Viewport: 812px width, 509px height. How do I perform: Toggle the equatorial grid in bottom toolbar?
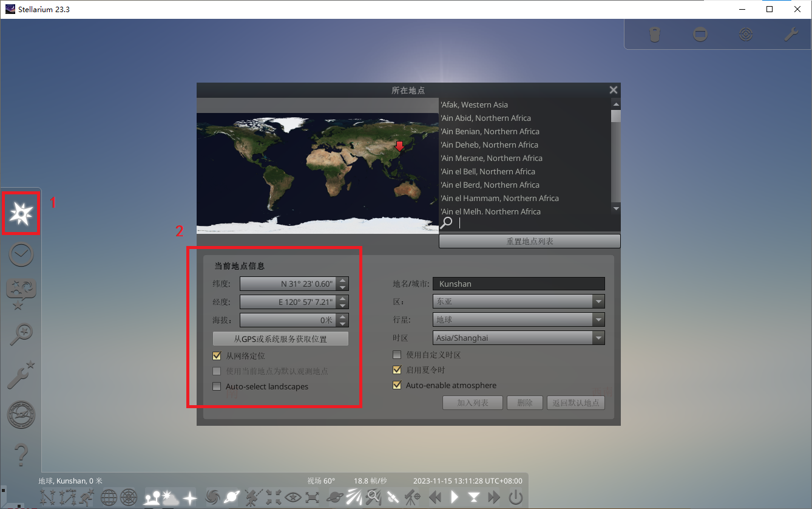(x=109, y=498)
